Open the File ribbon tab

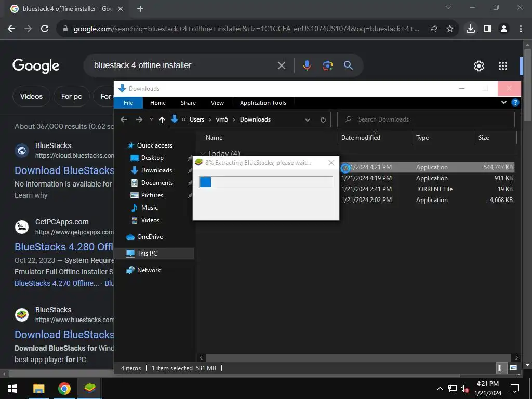pos(128,103)
